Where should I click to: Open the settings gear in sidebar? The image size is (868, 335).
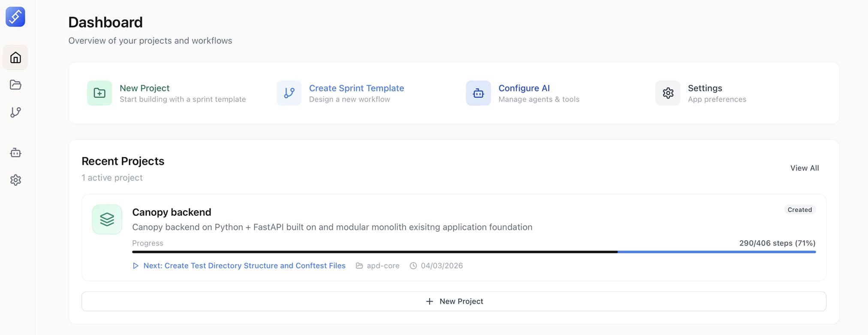click(15, 180)
